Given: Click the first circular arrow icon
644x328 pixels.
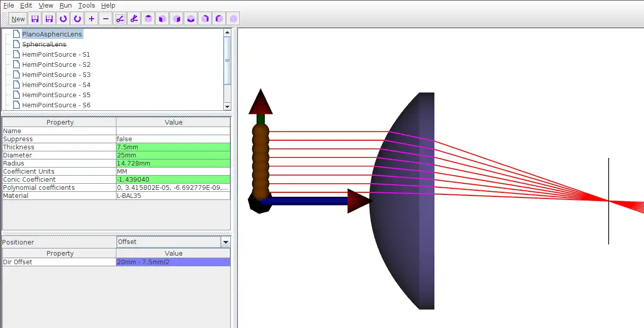Looking at the screenshot, I should pos(63,19).
